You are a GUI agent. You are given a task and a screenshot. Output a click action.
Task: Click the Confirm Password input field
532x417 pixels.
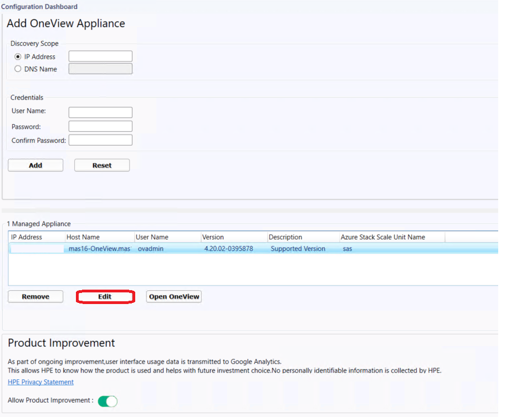coord(100,140)
